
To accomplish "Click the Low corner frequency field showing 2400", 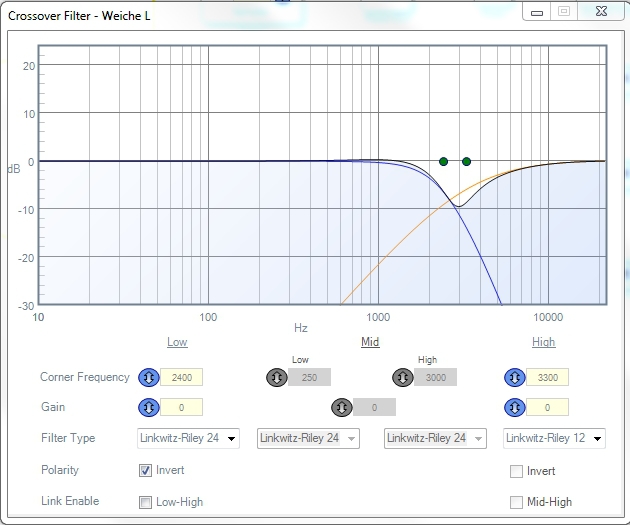I will pos(182,378).
